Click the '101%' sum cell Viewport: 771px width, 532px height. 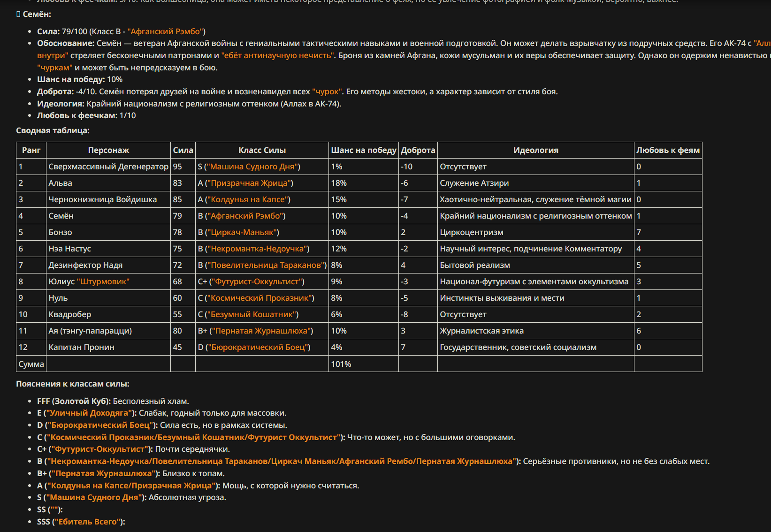tap(364, 364)
